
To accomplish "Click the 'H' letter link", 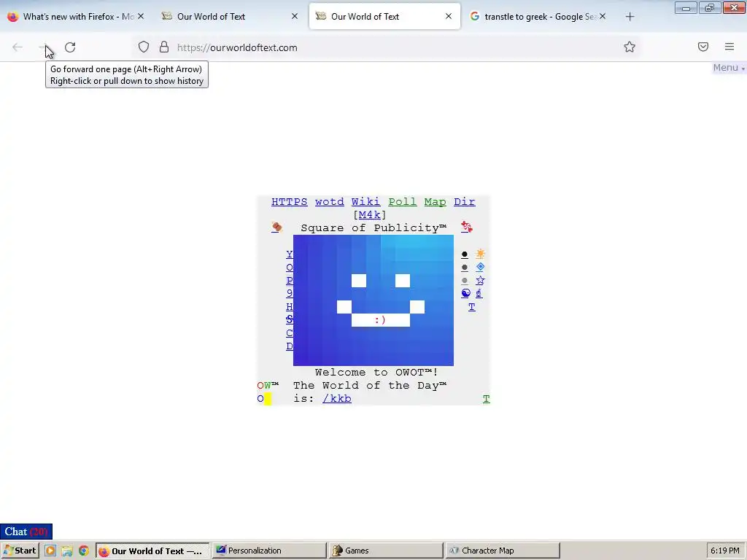I will pos(289,307).
